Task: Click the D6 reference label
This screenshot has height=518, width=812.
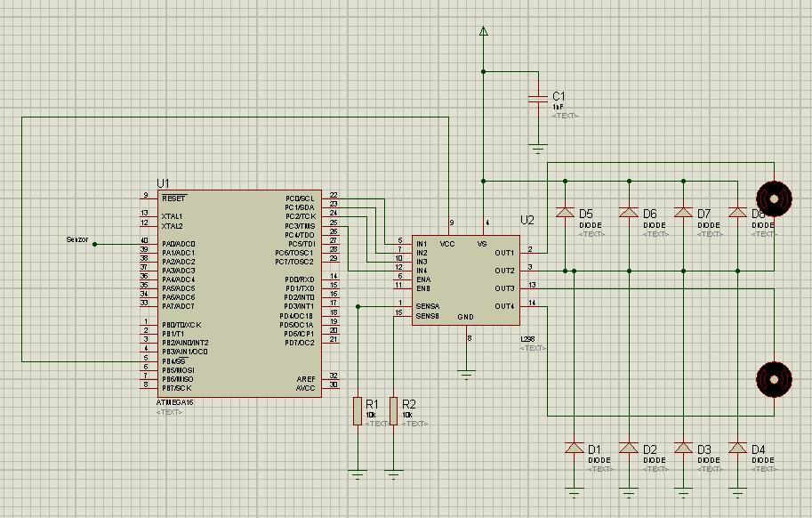Action: tap(650, 214)
